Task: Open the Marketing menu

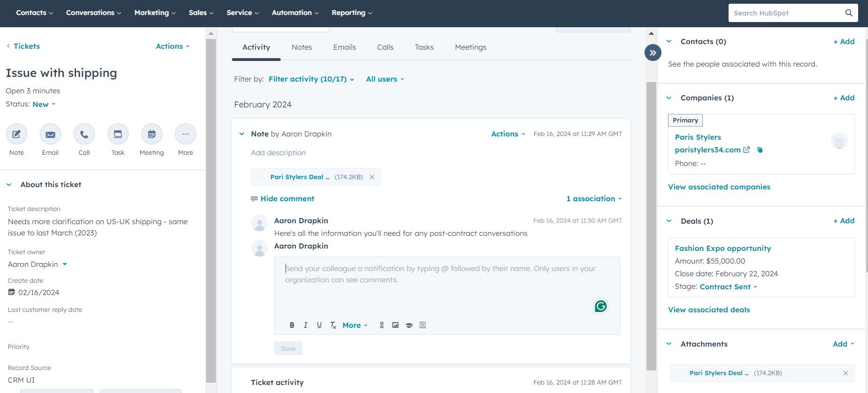Action: pos(155,13)
